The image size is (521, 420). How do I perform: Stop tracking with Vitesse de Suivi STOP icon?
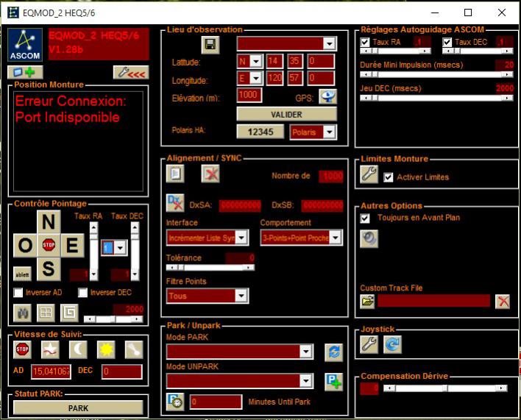pyautogui.click(x=22, y=349)
